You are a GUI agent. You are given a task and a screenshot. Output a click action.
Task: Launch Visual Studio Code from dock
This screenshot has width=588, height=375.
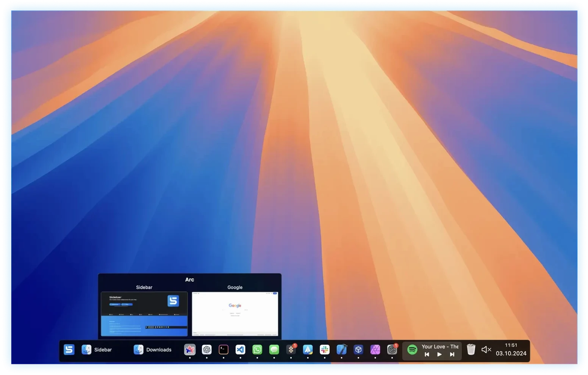[x=240, y=350]
